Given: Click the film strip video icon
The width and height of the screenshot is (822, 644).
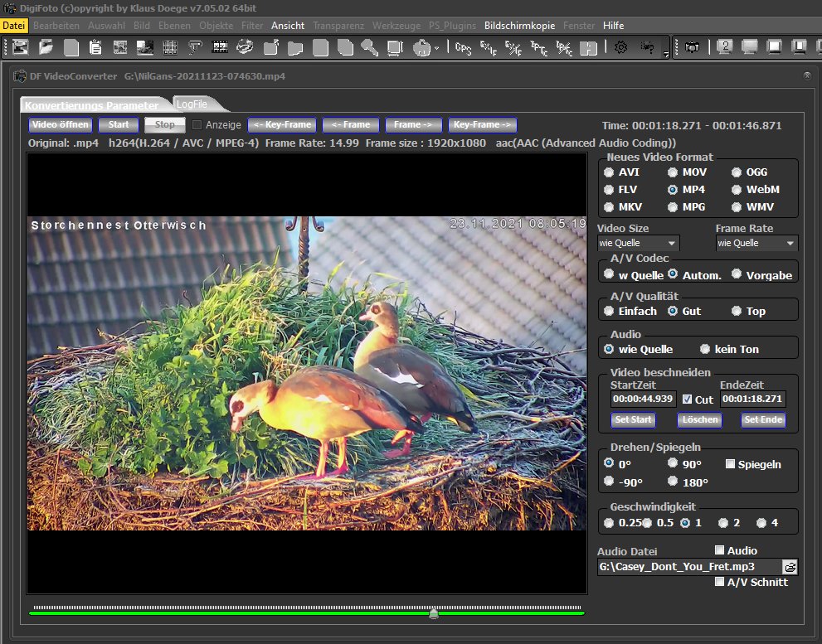Looking at the screenshot, I should click(220, 47).
